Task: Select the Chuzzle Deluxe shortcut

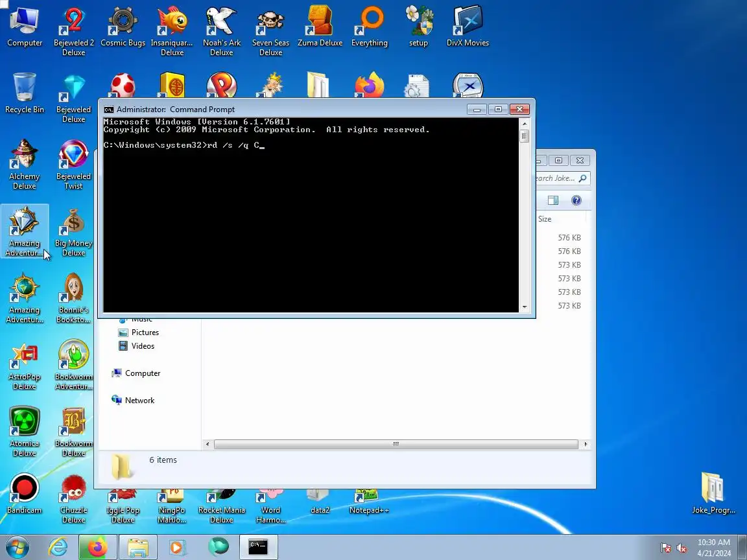Action: pos(73,498)
